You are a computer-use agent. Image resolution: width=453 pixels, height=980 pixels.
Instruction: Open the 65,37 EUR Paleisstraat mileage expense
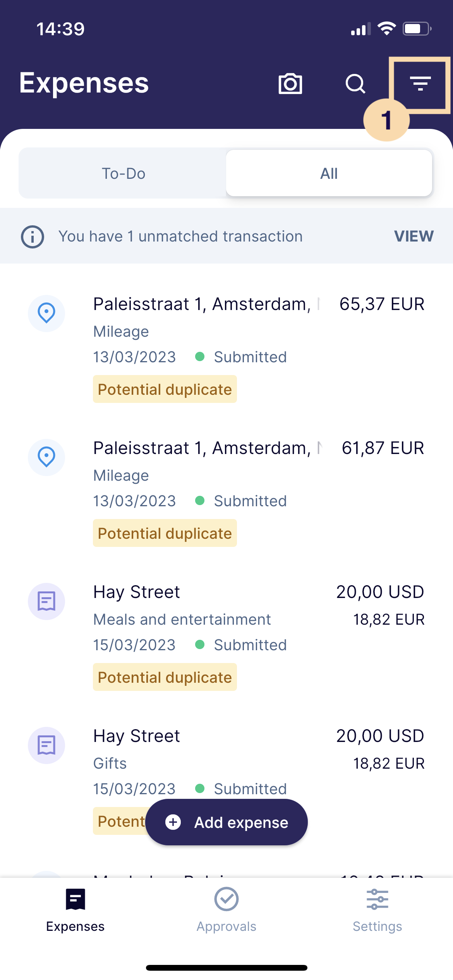coord(226,348)
